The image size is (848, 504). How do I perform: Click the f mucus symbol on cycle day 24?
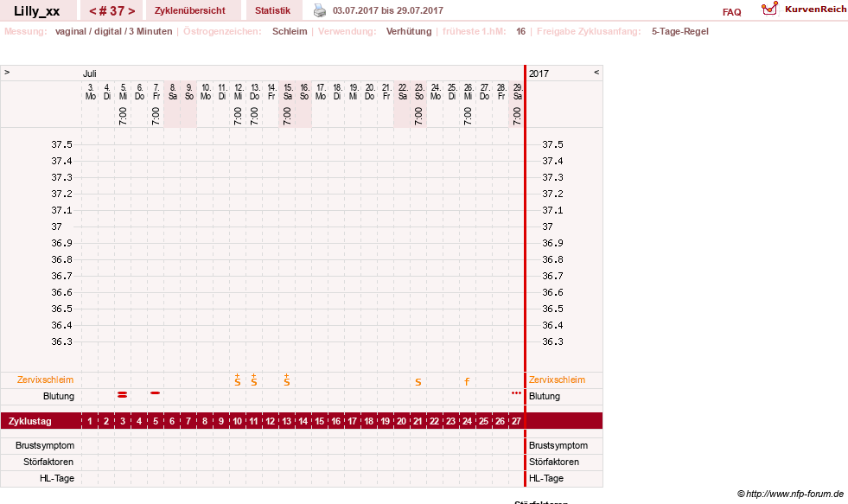[x=468, y=382]
